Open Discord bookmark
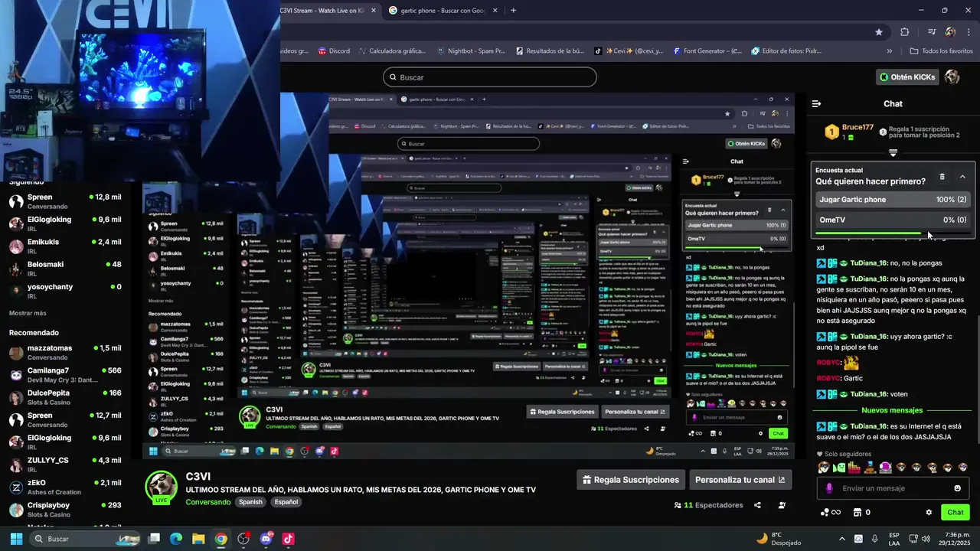 [333, 51]
